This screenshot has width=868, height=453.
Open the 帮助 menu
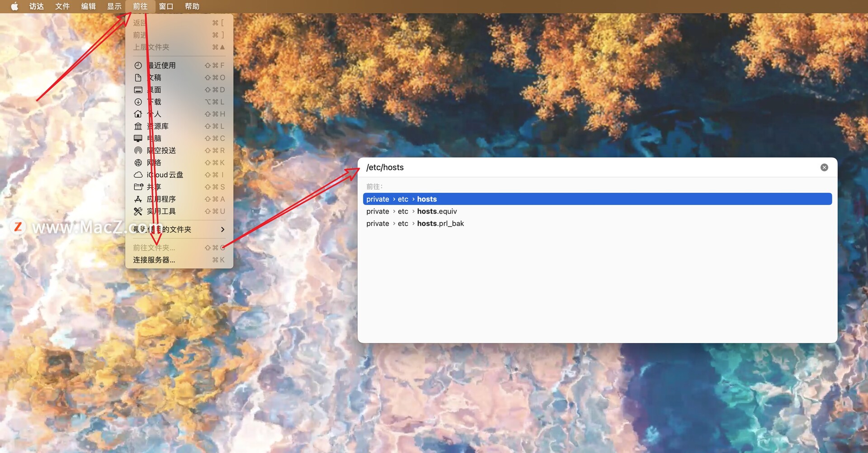[192, 6]
